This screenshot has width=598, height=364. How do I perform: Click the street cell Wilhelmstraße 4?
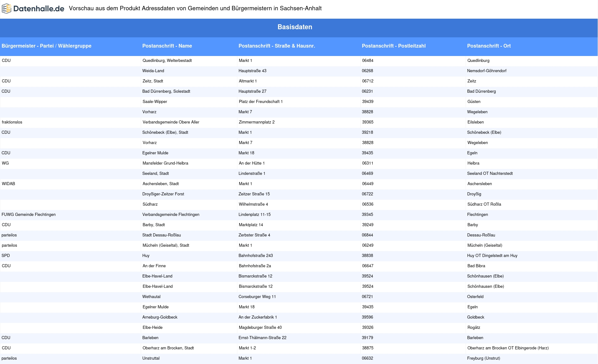point(253,204)
